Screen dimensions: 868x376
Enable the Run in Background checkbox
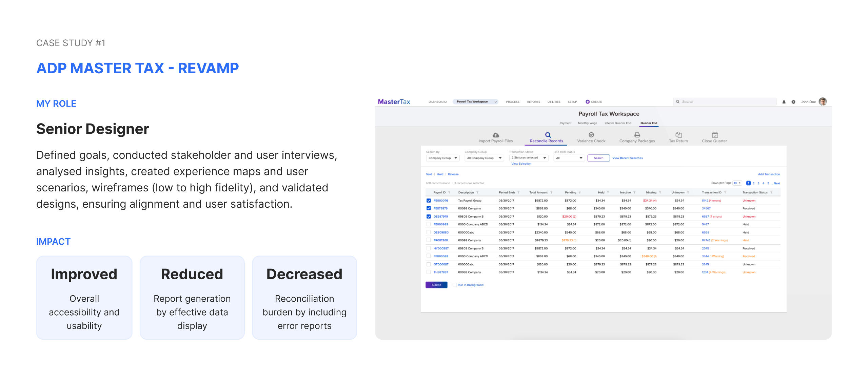(x=455, y=285)
